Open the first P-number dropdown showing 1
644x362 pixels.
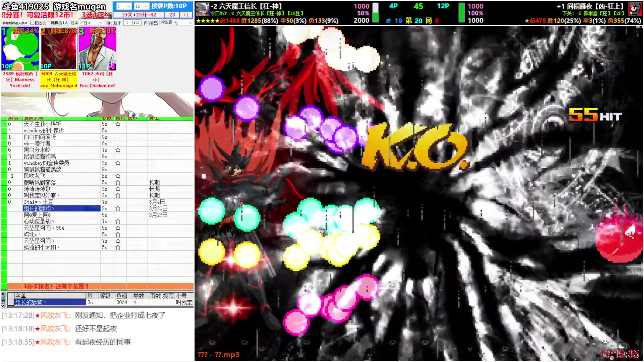[123, 6]
